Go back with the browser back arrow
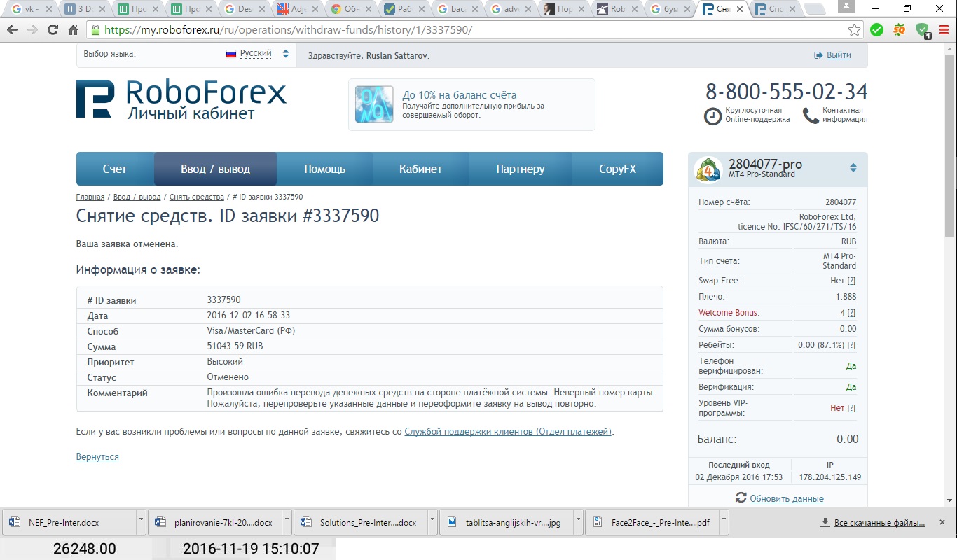The width and height of the screenshot is (957, 560). tap(12, 30)
